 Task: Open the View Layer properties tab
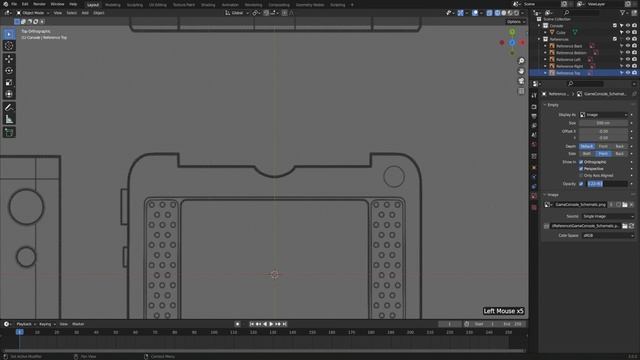click(534, 126)
